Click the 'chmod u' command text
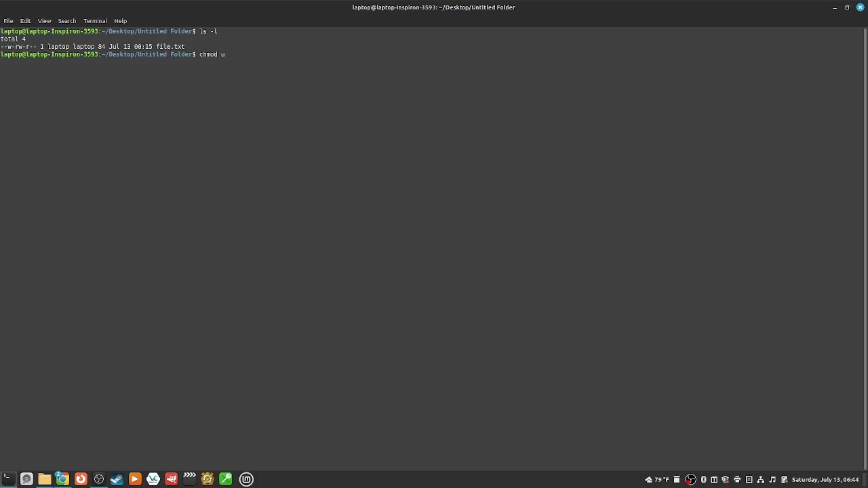Viewport: 868px width, 488px height. point(212,54)
